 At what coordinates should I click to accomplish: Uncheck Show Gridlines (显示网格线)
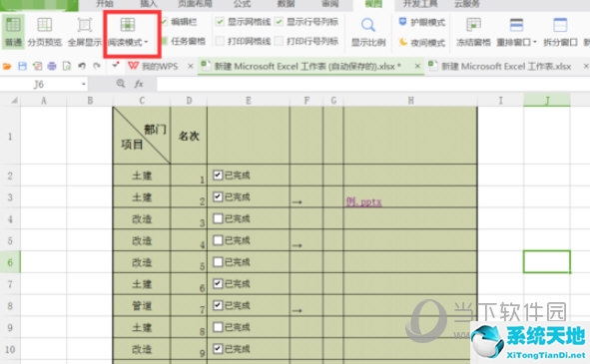pos(220,22)
